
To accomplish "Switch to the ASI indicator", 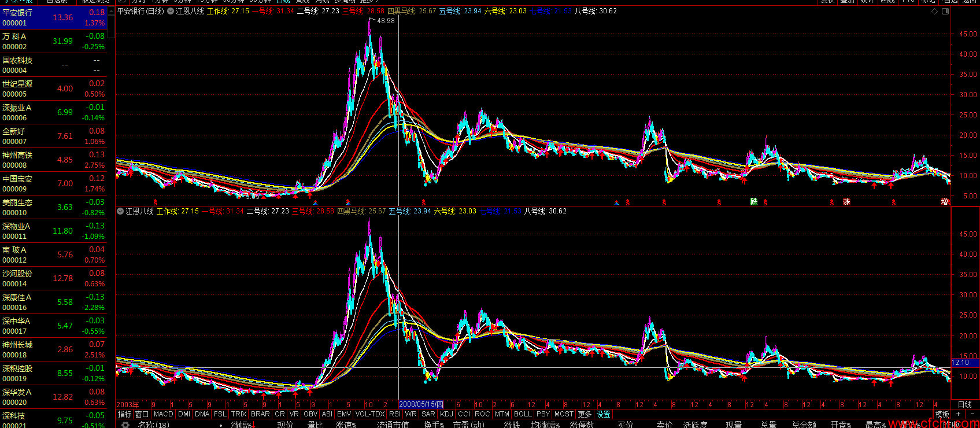I will pos(327,414).
